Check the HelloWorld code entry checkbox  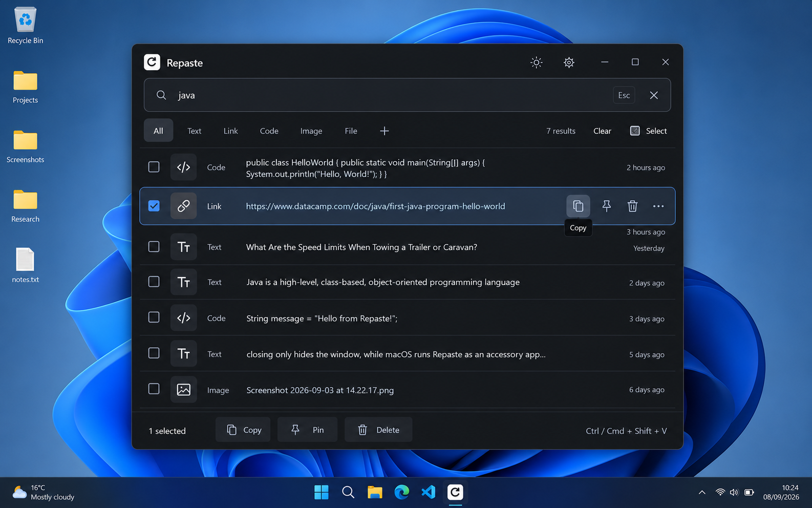[154, 167]
